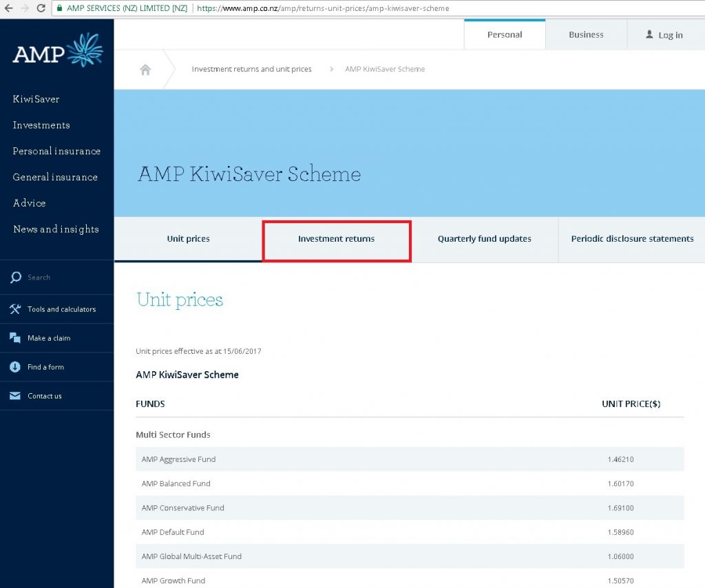The image size is (705, 588).
Task: Click the Log in link
Action: click(671, 35)
